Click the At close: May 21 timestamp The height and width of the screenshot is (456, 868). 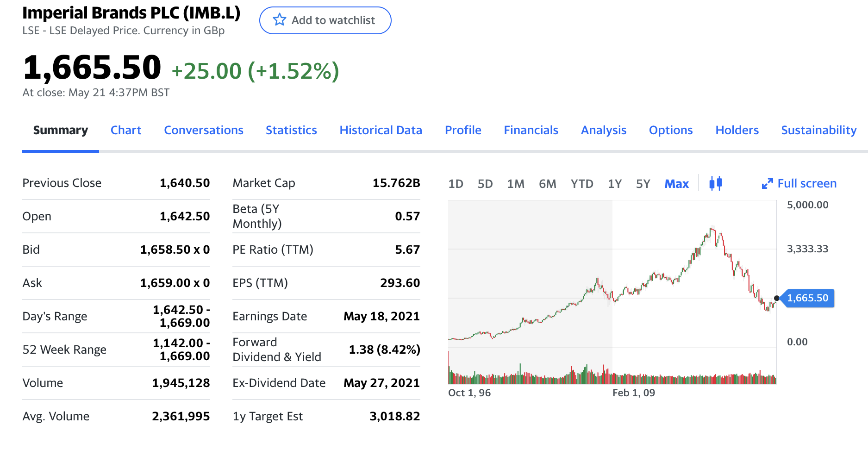click(x=96, y=93)
